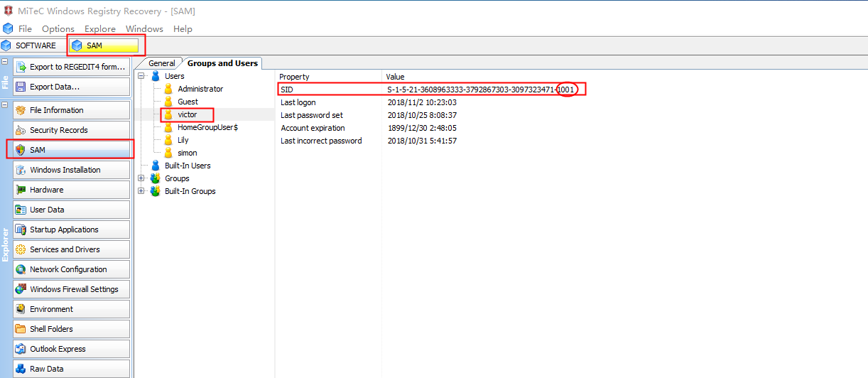The width and height of the screenshot is (868, 378).
Task: Click the Startup Applications icon
Action: (x=21, y=229)
